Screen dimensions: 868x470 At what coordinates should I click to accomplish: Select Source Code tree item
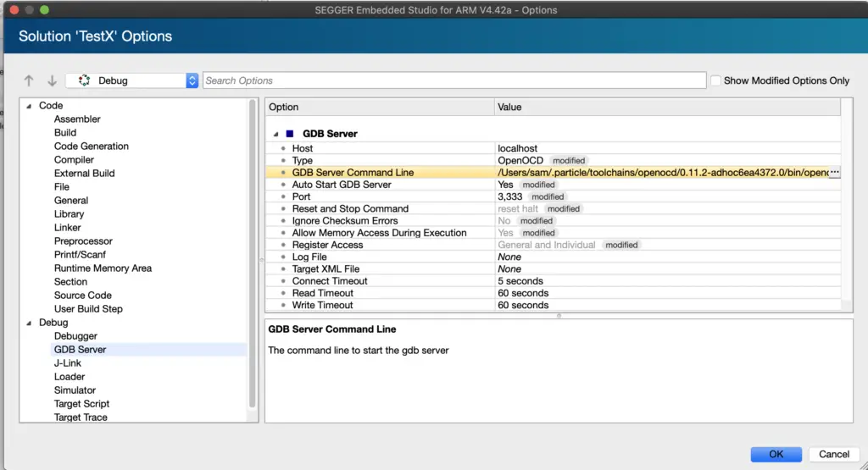coord(82,296)
